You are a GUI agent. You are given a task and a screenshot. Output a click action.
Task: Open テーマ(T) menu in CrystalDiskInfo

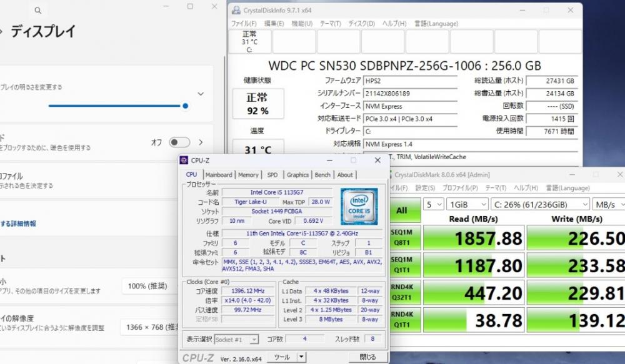pos(331,24)
